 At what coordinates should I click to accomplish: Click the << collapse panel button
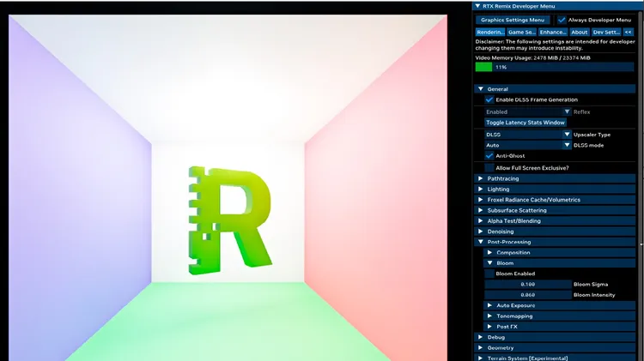pyautogui.click(x=628, y=32)
